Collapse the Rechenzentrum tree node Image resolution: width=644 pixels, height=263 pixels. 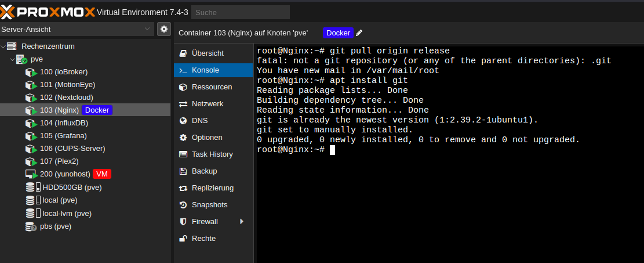(x=3, y=46)
